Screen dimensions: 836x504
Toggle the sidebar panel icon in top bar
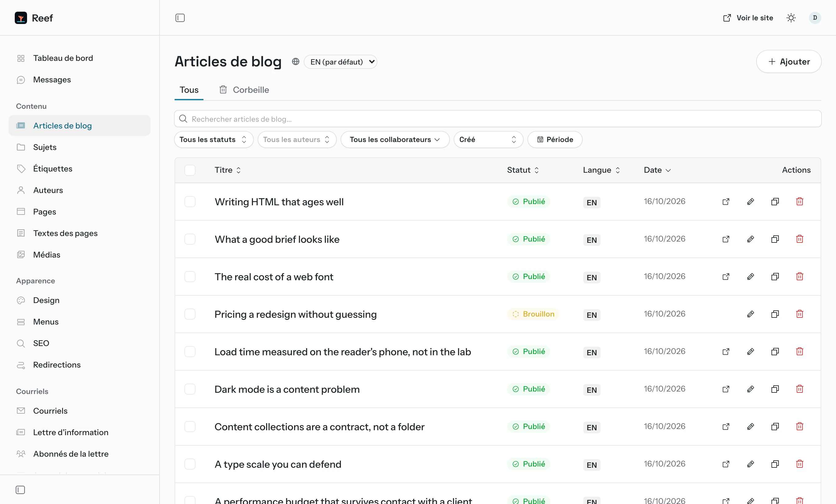tap(180, 18)
